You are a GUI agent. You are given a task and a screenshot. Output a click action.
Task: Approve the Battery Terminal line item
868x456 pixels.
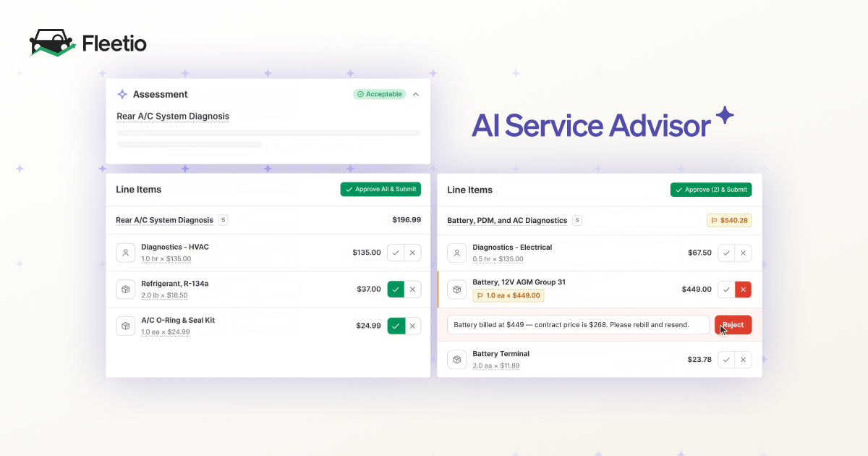click(726, 360)
